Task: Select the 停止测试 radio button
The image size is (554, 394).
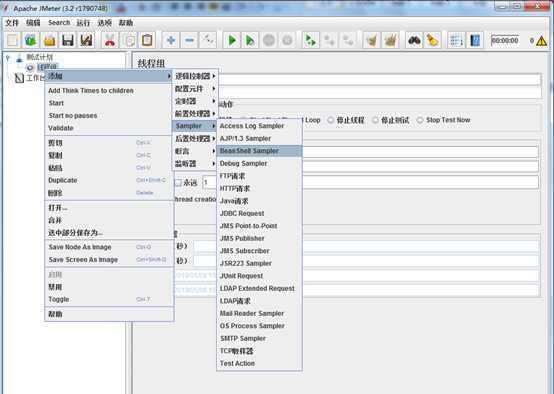Action: tap(375, 120)
